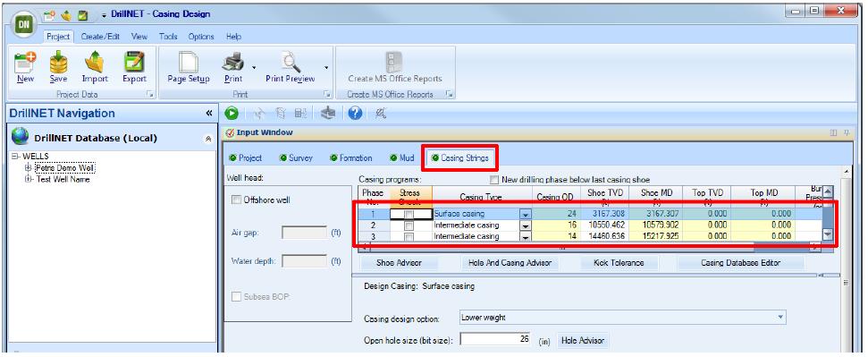The height and width of the screenshot is (357, 868).
Task: Click the grayed document icon left of the table icon
Action: (281, 114)
